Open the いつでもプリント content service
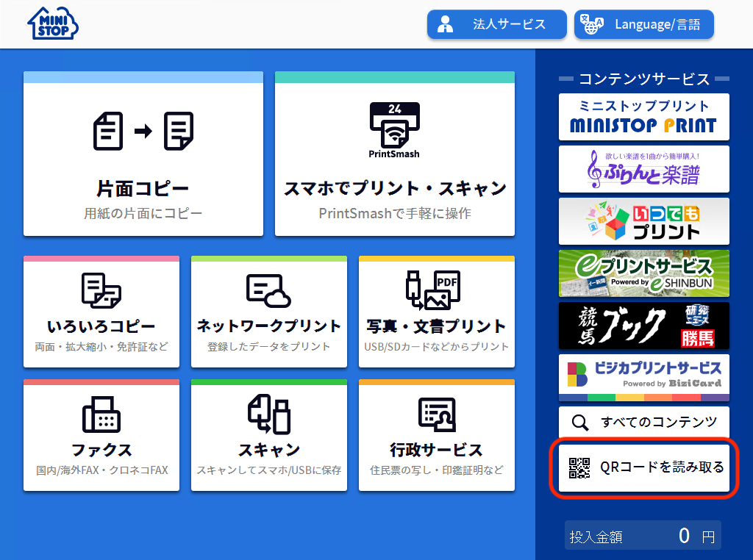753x560 pixels. 643,220
